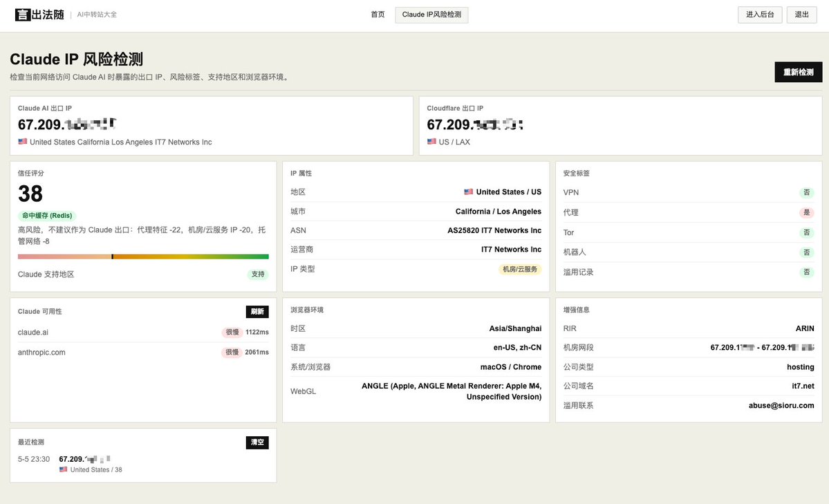
Task: Click the Asia/Shanghai timezone value
Action: point(516,328)
